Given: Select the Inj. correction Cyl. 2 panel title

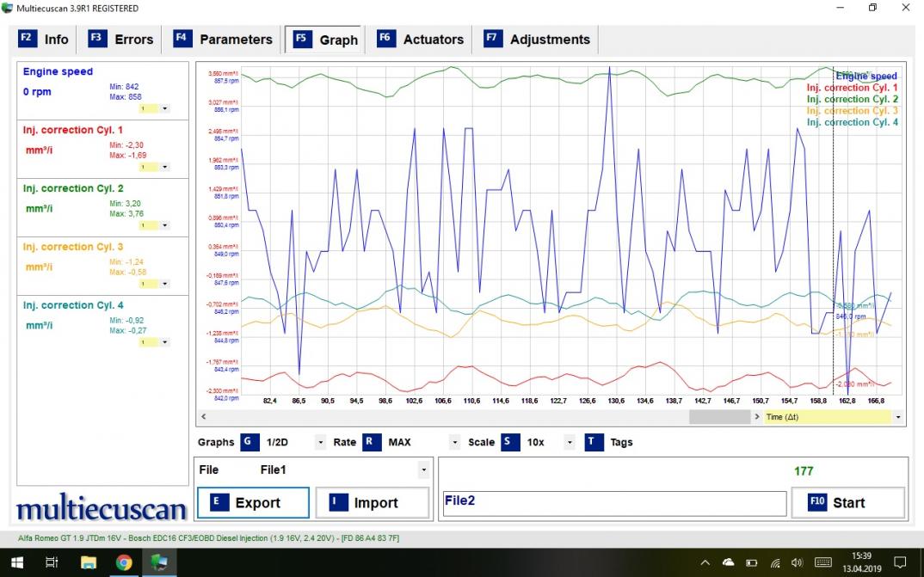Looking at the screenshot, I should pyautogui.click(x=73, y=188).
